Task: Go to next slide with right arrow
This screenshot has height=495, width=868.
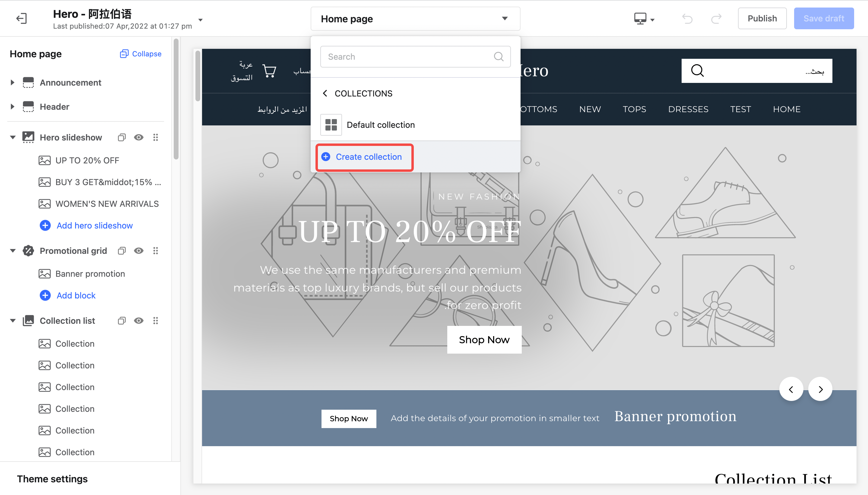Action: [x=820, y=389]
